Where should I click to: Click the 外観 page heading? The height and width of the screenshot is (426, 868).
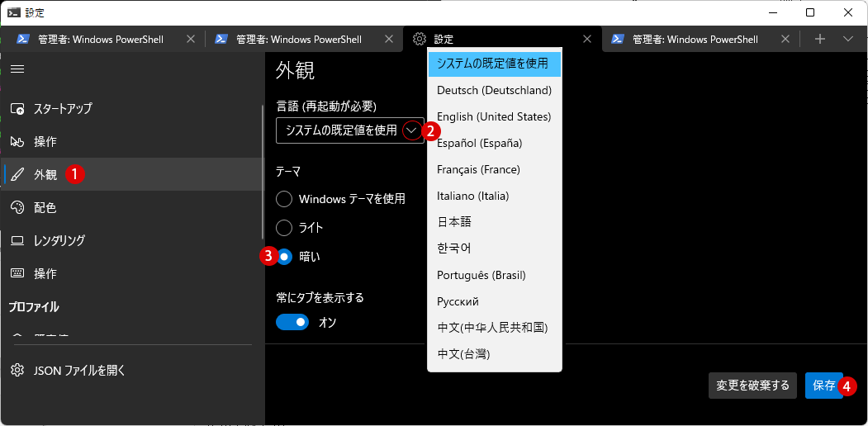pos(295,71)
